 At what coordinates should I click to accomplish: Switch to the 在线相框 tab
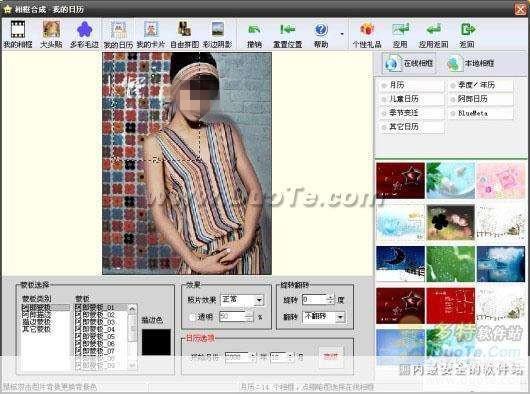(409, 63)
